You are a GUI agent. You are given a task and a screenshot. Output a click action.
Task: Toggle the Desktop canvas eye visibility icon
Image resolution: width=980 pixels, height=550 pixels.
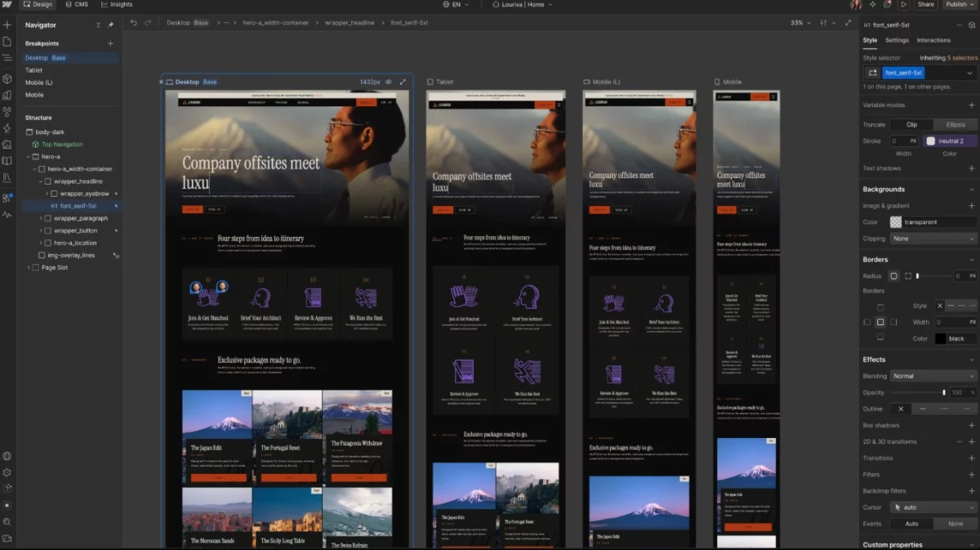[389, 82]
